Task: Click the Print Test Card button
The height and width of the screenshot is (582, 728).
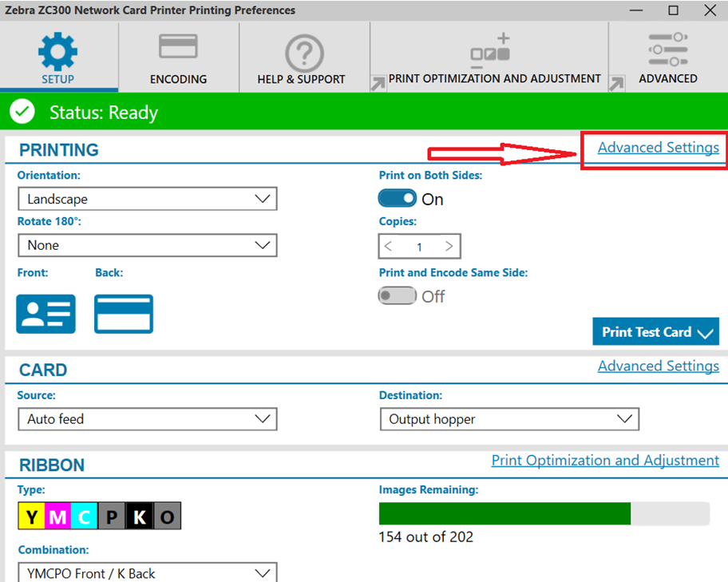Action: 655,331
